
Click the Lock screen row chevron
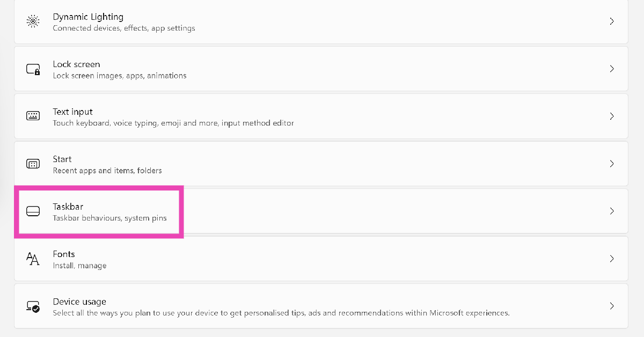[612, 69]
